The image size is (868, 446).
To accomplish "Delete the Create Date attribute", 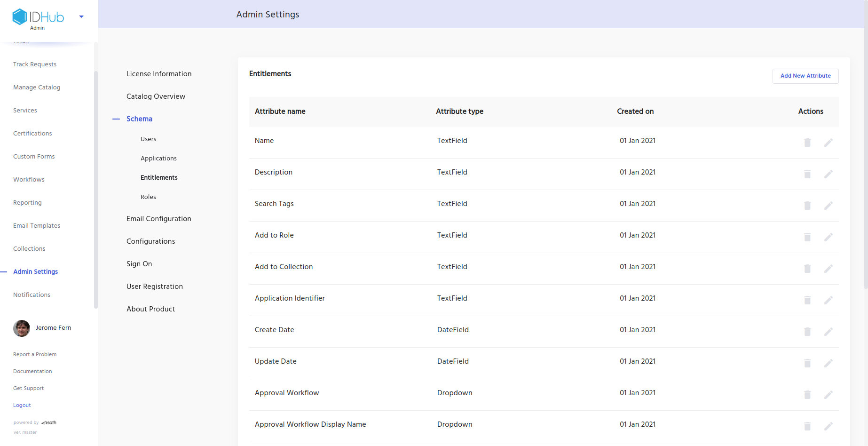I will 807,332.
